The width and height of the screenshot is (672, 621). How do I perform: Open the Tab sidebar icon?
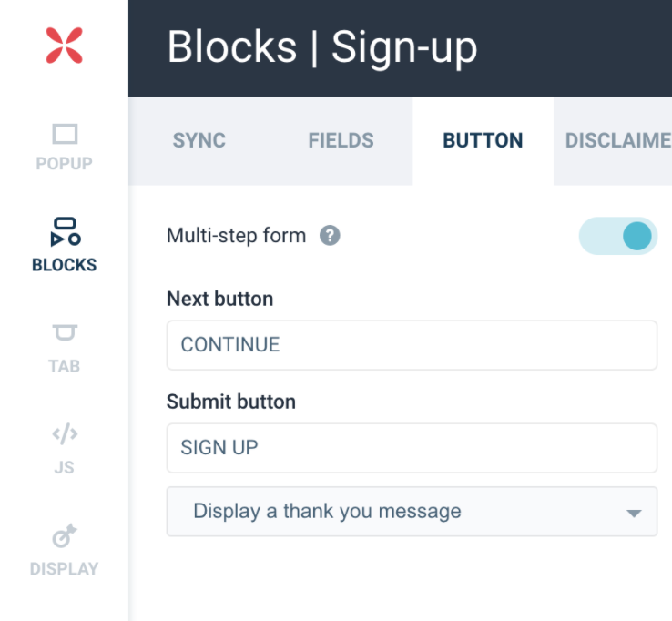(x=64, y=333)
